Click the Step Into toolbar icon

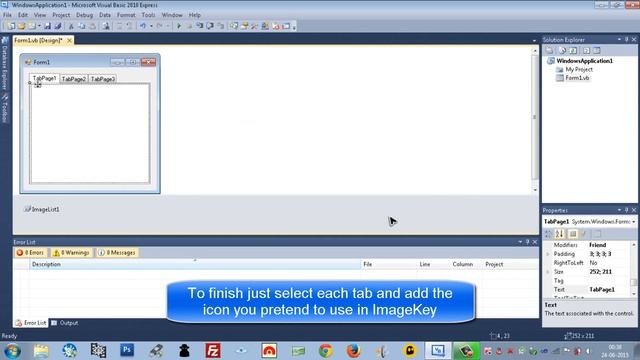pos(200,26)
